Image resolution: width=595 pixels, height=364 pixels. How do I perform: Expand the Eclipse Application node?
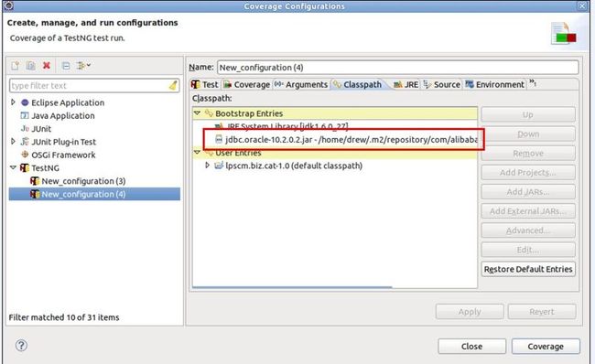tap(14, 102)
